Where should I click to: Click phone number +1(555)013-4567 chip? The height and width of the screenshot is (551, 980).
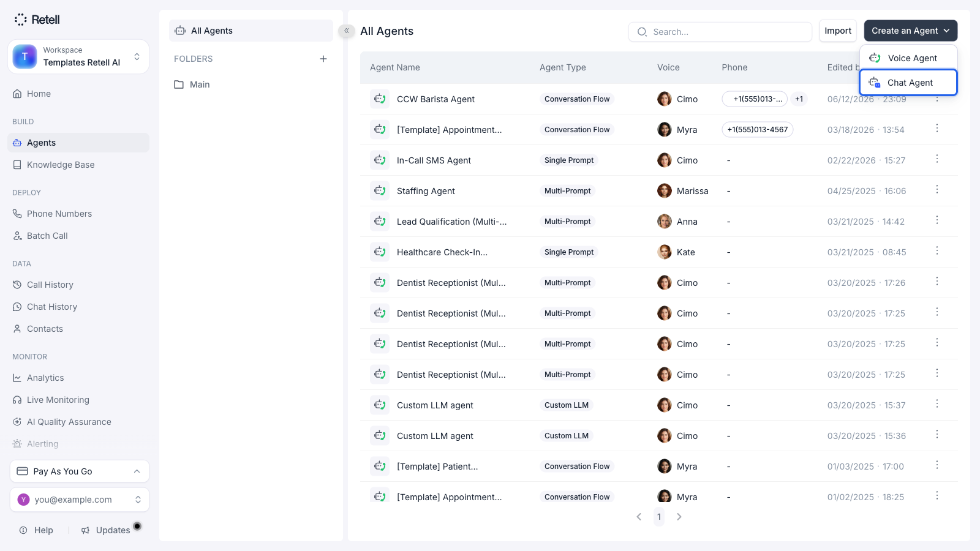click(x=758, y=129)
